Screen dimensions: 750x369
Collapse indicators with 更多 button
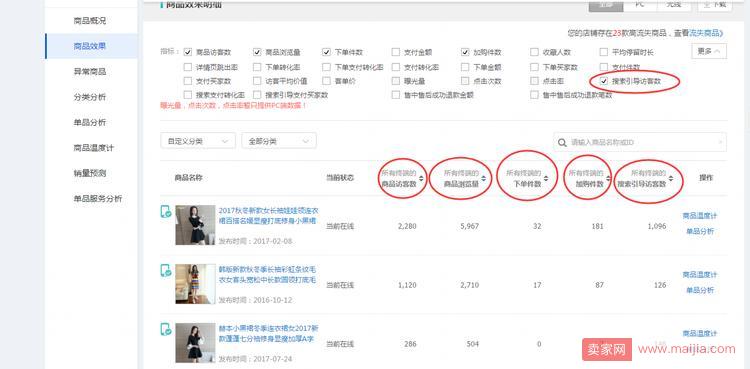pyautogui.click(x=709, y=51)
